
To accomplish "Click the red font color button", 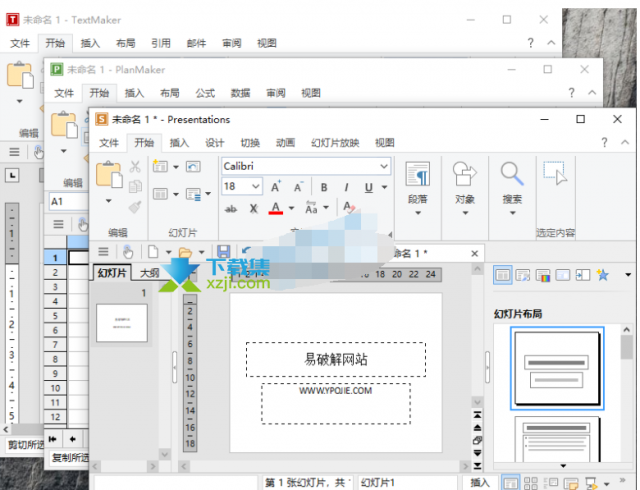I will tap(277, 208).
